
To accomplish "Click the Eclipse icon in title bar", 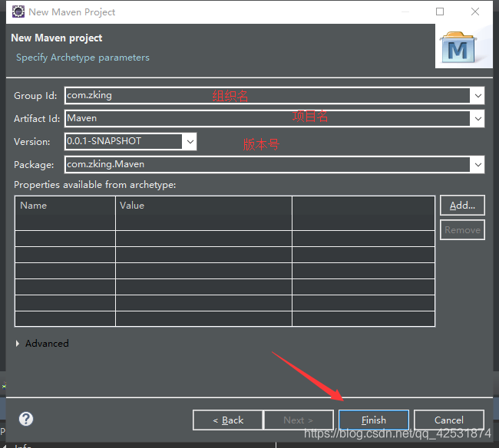I will coord(18,12).
